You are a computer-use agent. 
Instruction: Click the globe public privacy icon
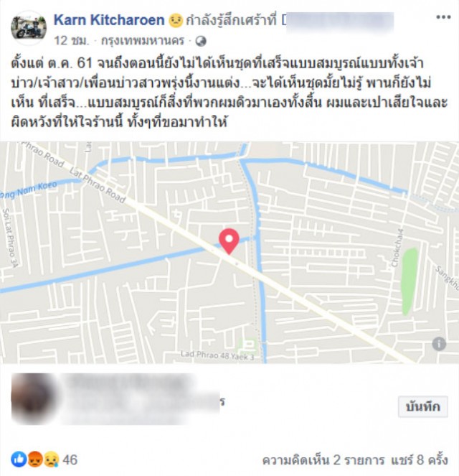point(201,41)
